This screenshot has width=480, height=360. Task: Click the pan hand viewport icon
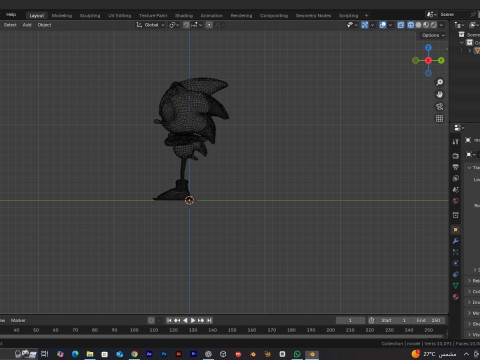coord(439,94)
